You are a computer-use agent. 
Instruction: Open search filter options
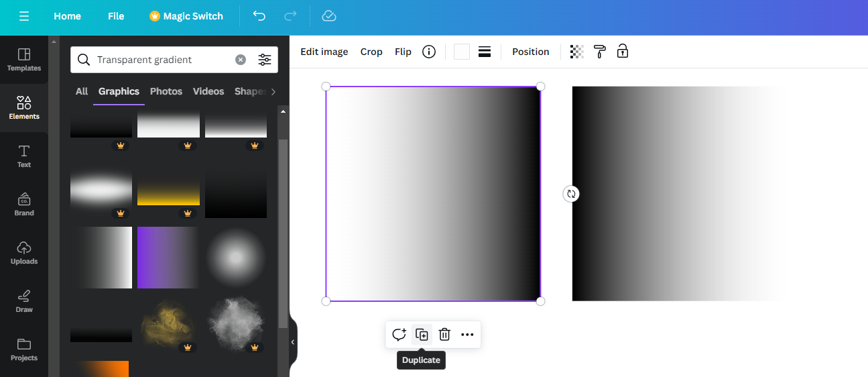265,60
